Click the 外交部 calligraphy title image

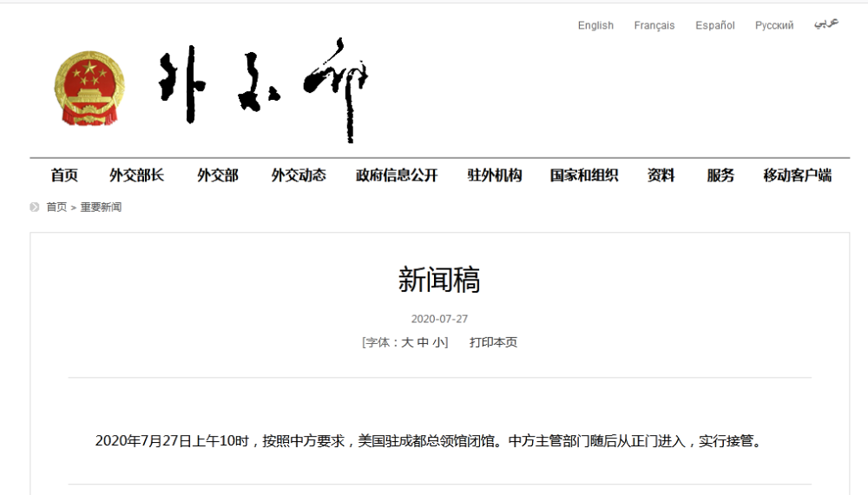point(264,89)
